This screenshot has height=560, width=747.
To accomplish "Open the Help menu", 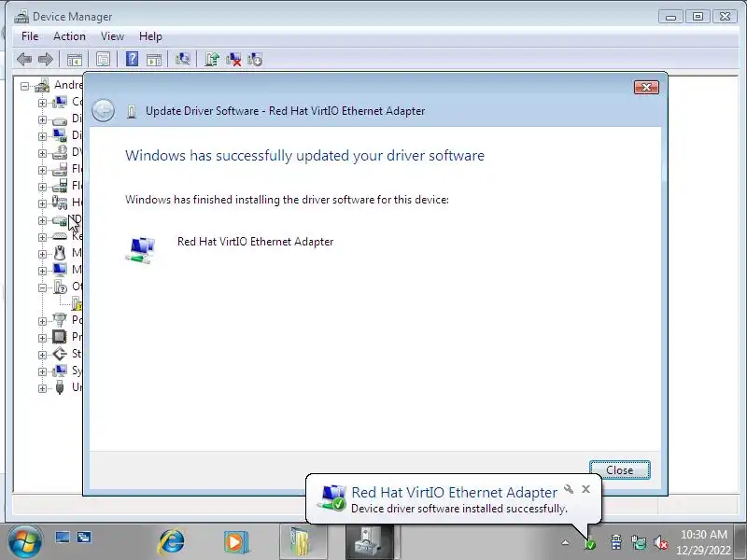I will pyautogui.click(x=150, y=36).
